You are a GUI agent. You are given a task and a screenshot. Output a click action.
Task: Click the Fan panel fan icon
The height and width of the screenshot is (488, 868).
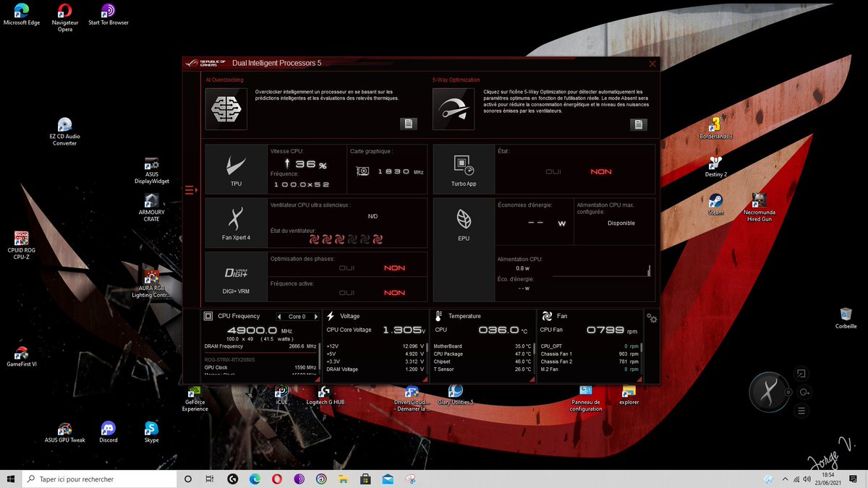pyautogui.click(x=547, y=316)
